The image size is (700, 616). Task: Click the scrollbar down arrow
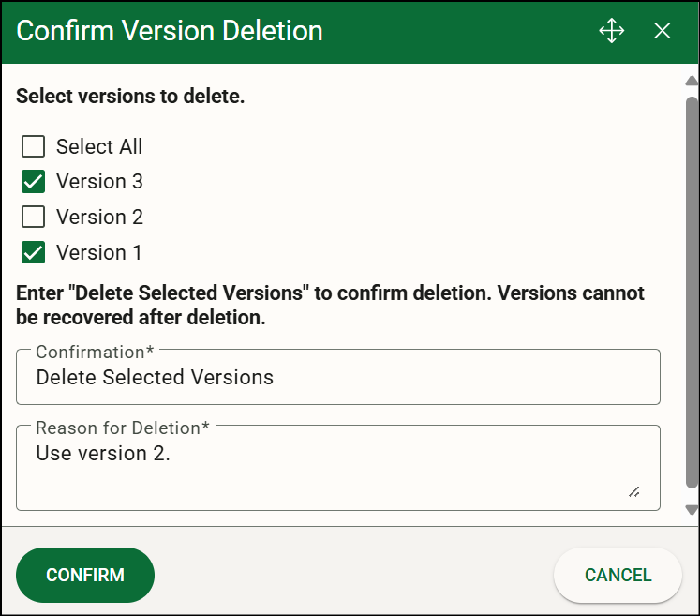click(692, 510)
